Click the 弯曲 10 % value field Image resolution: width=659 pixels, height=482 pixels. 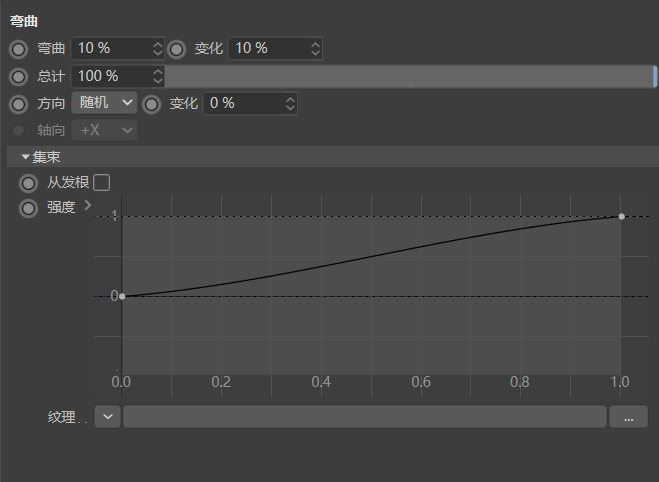(110, 48)
